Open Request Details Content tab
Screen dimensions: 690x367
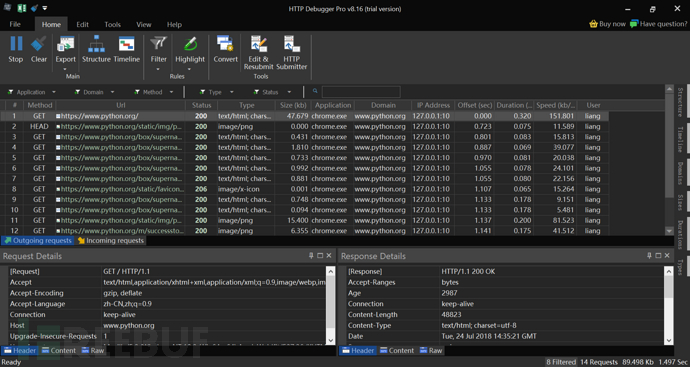[x=59, y=351]
